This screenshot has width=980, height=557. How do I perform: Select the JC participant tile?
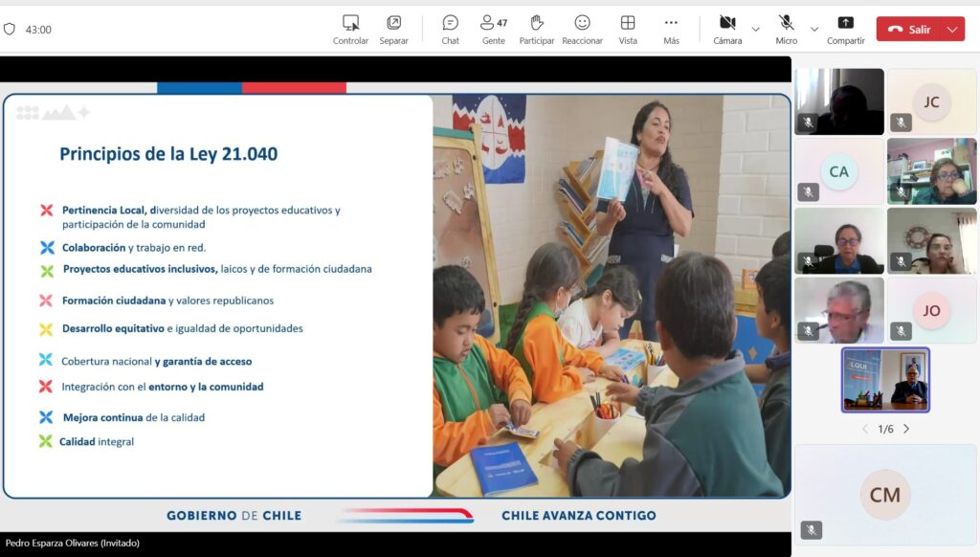pos(931,101)
